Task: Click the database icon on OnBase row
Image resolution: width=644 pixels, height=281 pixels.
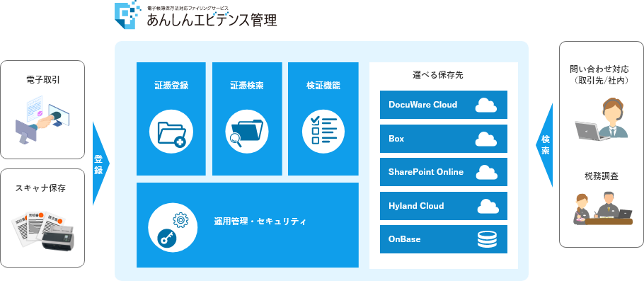Action: coord(487,239)
